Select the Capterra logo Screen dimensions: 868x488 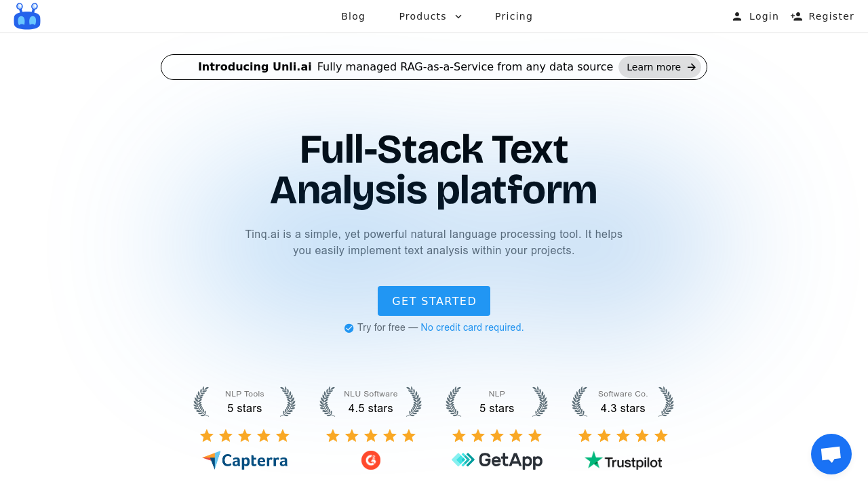[x=244, y=460]
